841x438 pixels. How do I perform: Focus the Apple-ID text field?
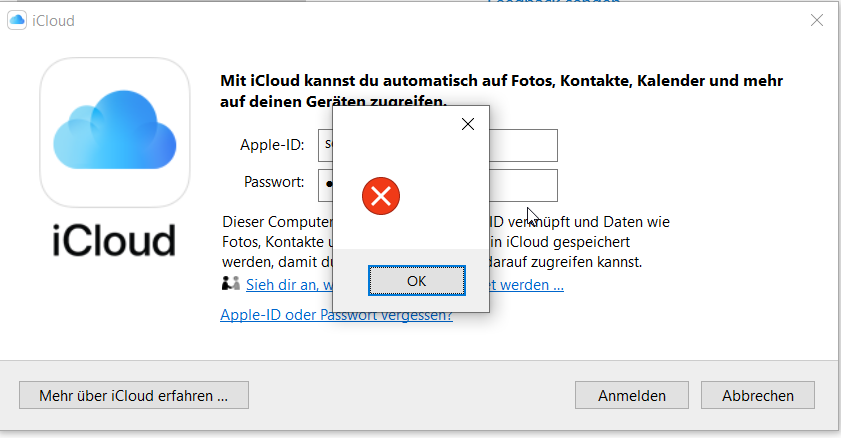523,145
